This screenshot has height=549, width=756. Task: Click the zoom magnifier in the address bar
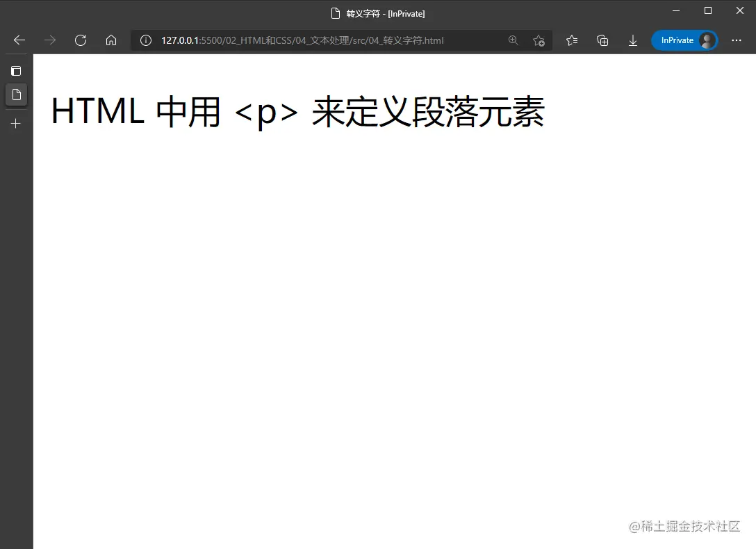pyautogui.click(x=513, y=40)
